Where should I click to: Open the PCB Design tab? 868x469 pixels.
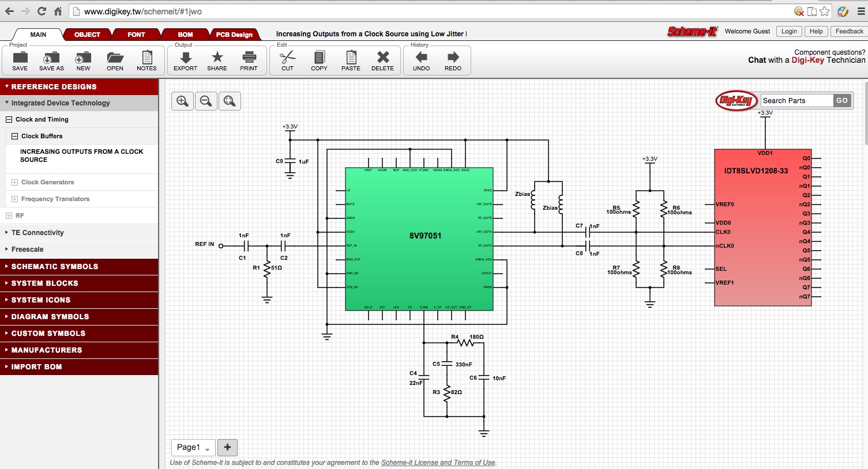[234, 35]
